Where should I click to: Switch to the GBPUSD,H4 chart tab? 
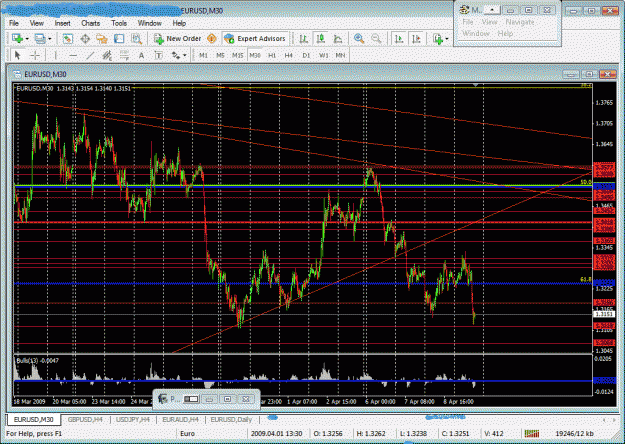click(x=85, y=419)
